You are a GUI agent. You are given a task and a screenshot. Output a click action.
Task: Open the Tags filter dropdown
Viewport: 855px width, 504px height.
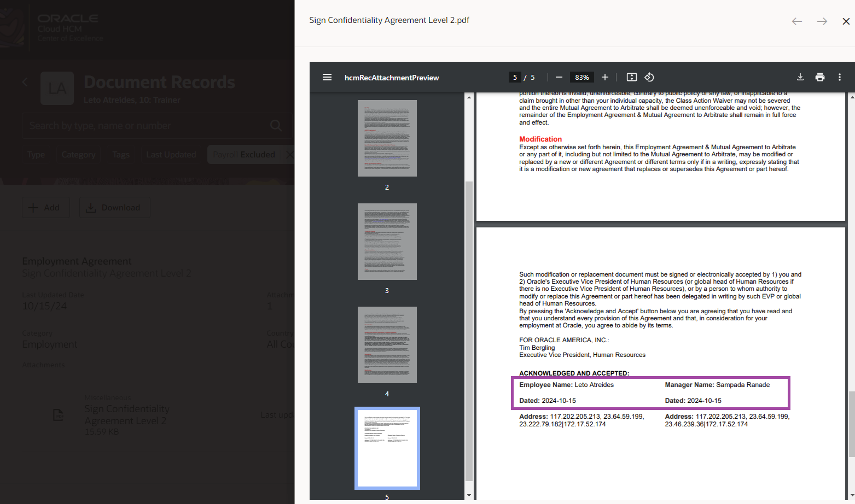coord(121,155)
